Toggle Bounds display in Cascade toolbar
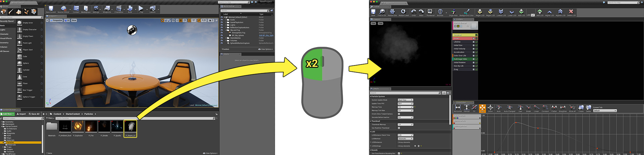Screen dimensions: 644x155 (440, 13)
